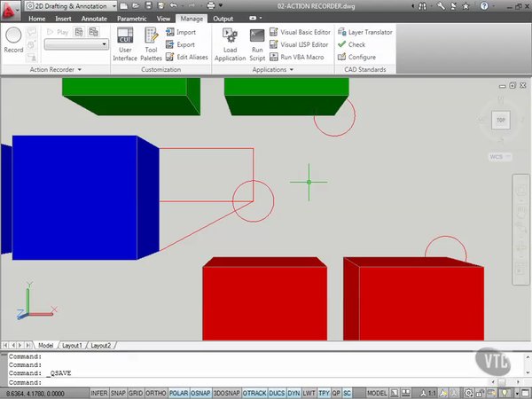
Task: Click the binoculars search icon in title bar
Action: point(422,6)
